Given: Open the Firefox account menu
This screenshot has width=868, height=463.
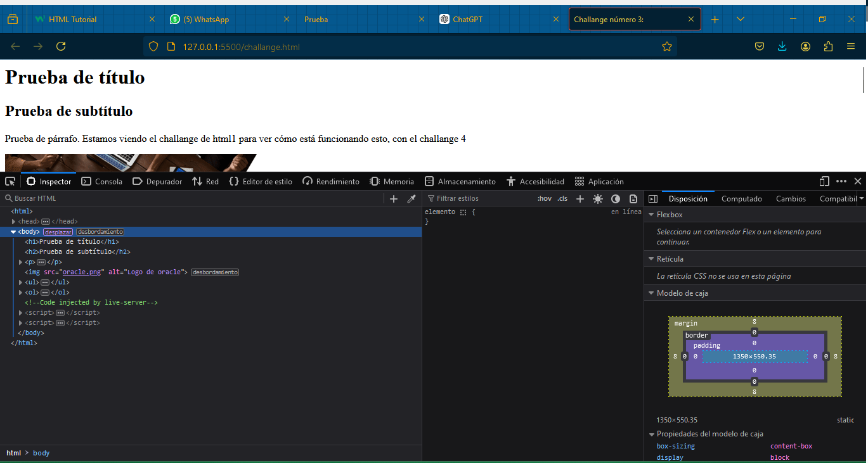Looking at the screenshot, I should click(805, 46).
